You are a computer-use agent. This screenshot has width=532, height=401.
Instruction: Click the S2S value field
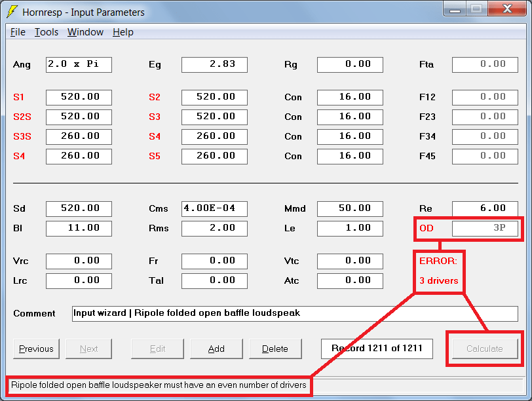(x=79, y=117)
